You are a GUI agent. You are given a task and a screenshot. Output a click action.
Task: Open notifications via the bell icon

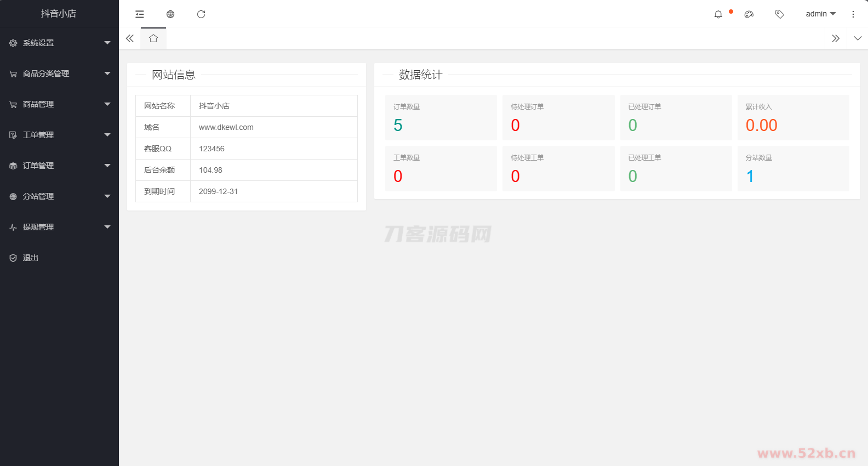point(718,14)
